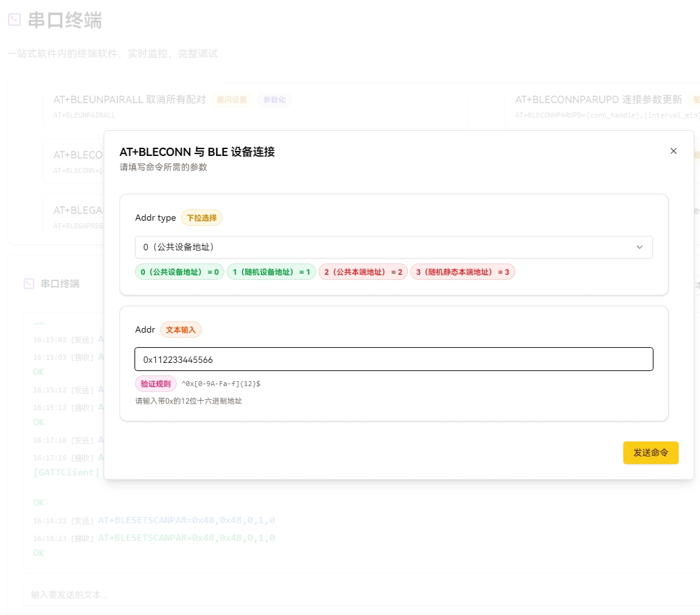
Task: Click the 文本输入 badge
Action: click(181, 330)
